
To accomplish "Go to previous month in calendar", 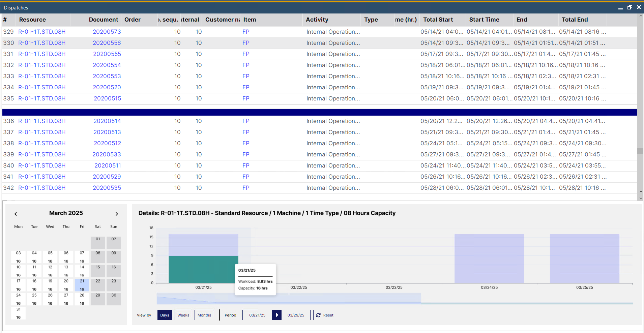I will click(x=16, y=214).
